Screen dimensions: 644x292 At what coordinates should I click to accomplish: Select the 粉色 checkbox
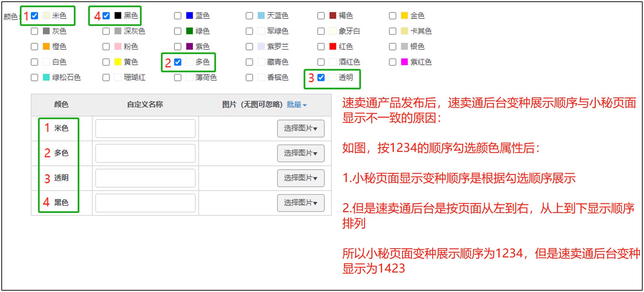(x=106, y=46)
